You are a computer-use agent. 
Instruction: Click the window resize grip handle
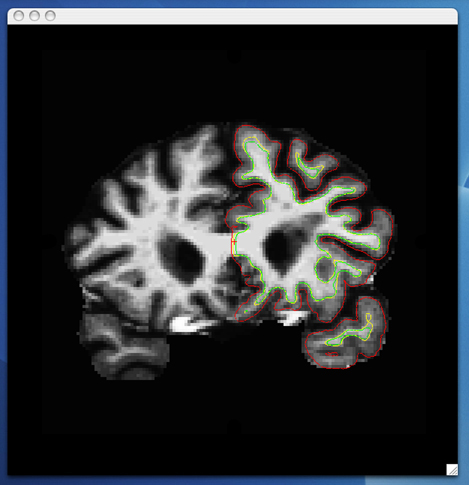pyautogui.click(x=452, y=469)
